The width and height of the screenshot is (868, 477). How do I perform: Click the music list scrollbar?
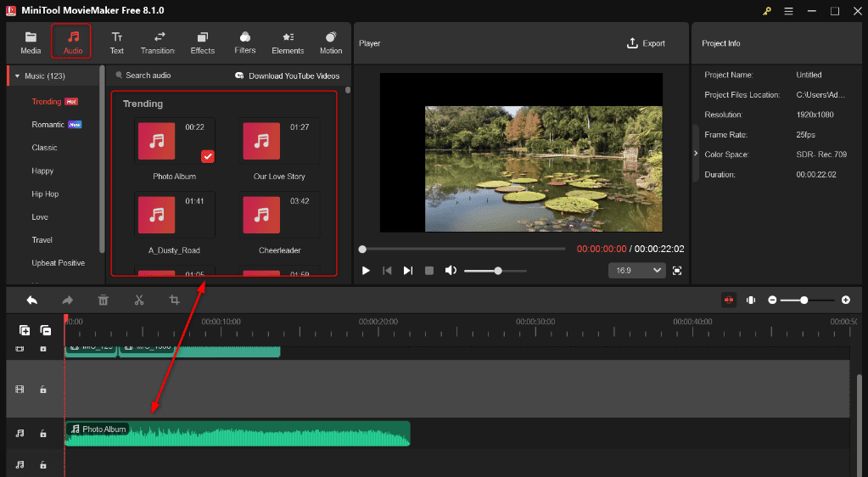coord(348,90)
